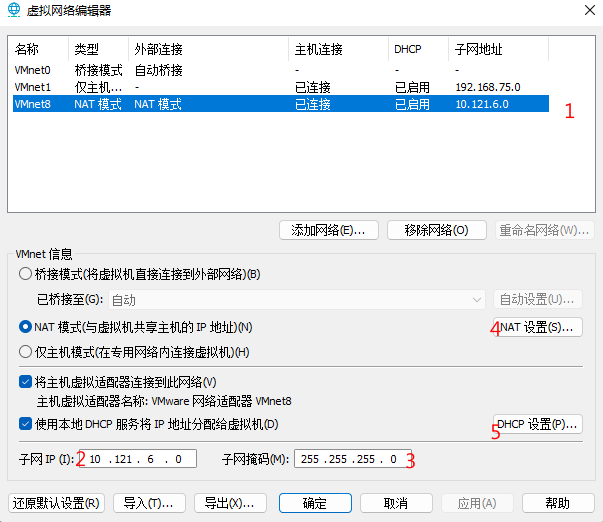
Task: Open DHCP 设置(P) dialog
Action: [538, 424]
